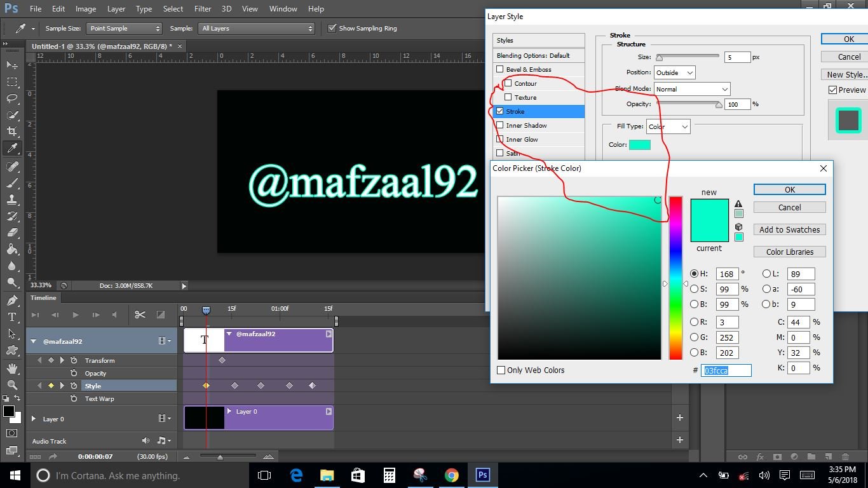Image resolution: width=868 pixels, height=488 pixels.
Task: Select the Brush tool
Action: 12,182
